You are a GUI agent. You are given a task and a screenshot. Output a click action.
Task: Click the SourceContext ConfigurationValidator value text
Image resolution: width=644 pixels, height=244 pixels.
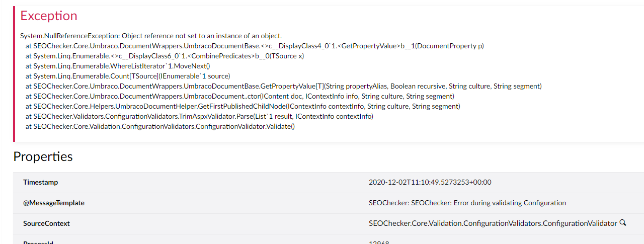[493, 223]
